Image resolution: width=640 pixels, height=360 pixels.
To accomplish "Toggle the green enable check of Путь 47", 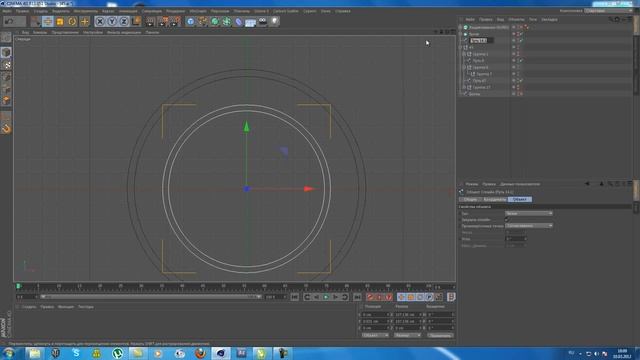I will [x=521, y=80].
